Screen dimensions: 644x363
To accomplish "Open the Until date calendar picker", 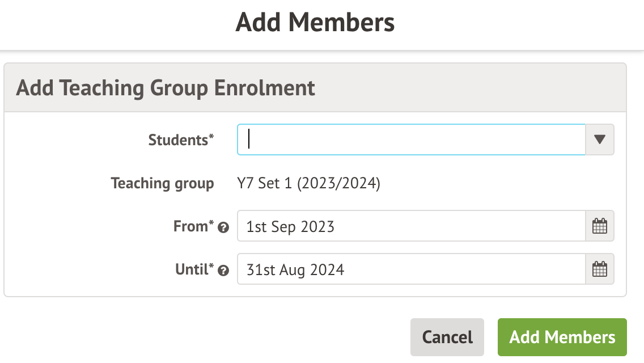I will pos(599,269).
